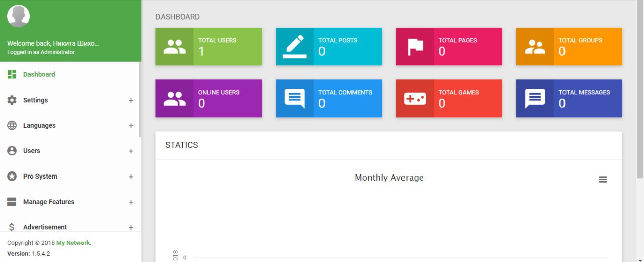This screenshot has height=262, width=644.
Task: Click the Monthly Average chart title
Action: click(389, 178)
